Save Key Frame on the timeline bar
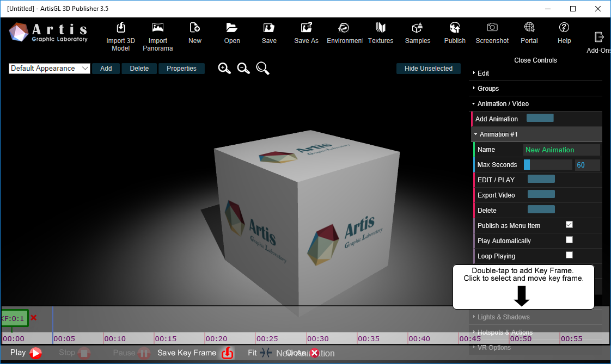This screenshot has height=364, width=611. point(227,353)
